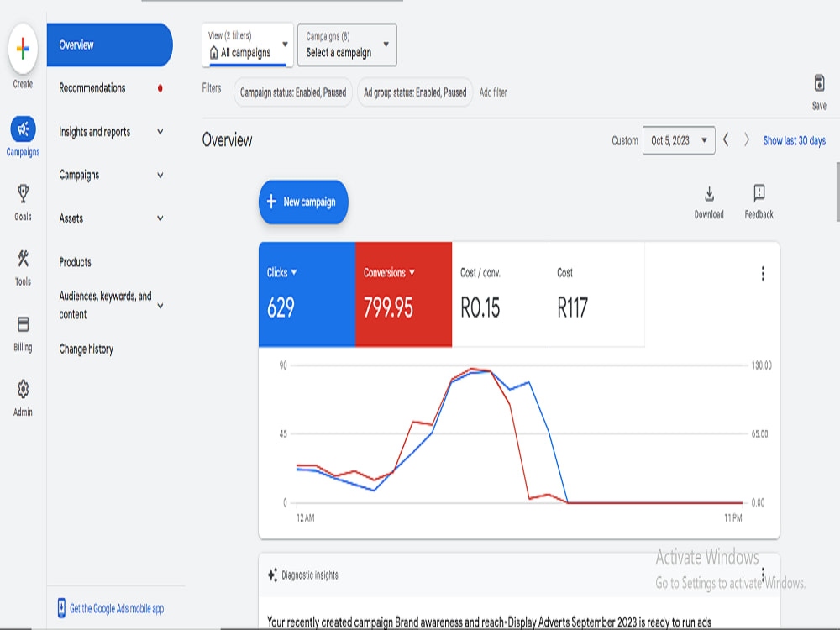Expand the Campaigns side menu section
840x630 pixels.
point(160,176)
